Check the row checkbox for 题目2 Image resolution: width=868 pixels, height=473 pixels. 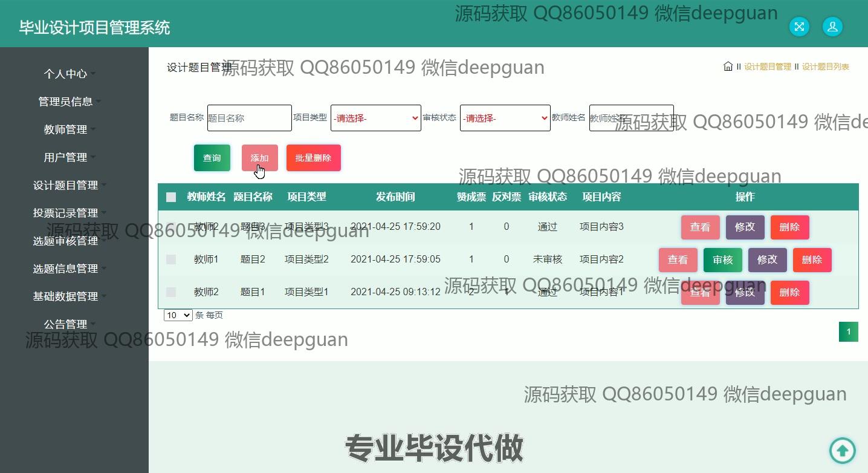point(171,259)
